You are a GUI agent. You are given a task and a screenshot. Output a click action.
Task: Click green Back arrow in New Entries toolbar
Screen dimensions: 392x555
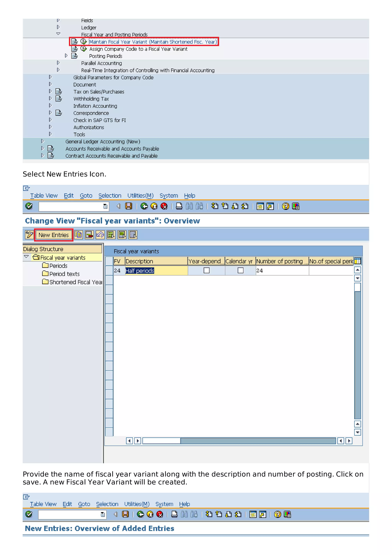(x=140, y=514)
